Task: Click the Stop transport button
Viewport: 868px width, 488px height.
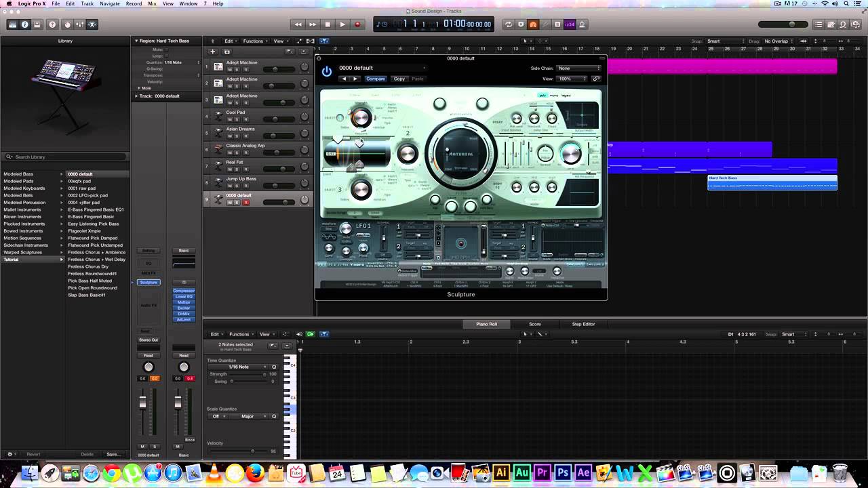Action: 328,24
